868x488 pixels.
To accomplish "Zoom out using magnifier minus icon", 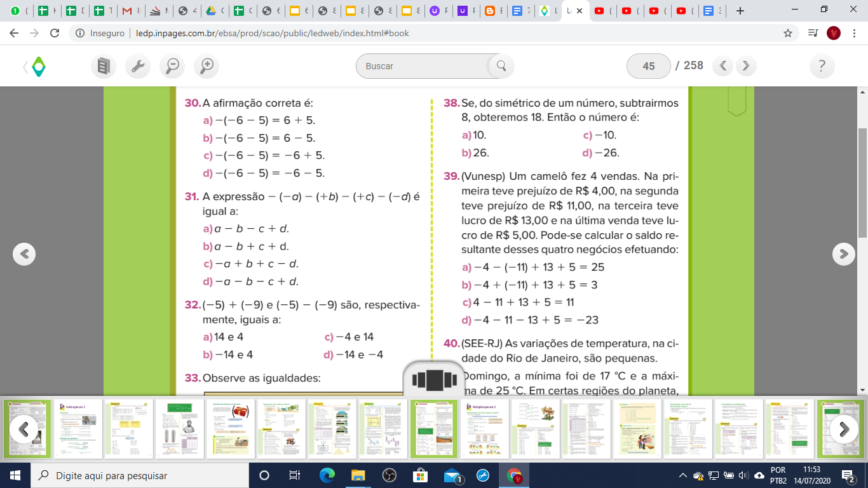I will tap(172, 65).
